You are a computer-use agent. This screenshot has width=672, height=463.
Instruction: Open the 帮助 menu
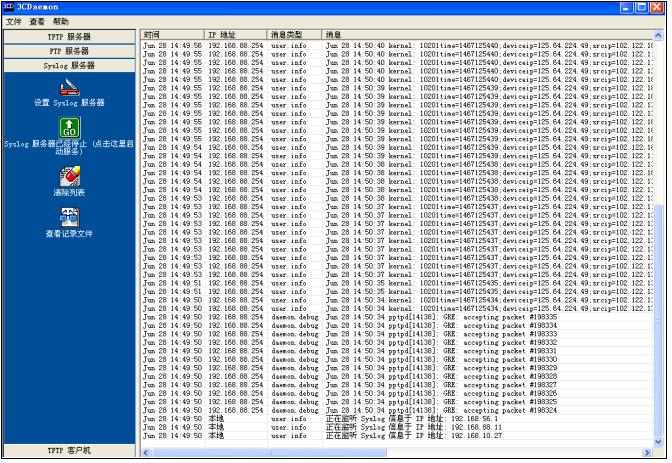tap(60, 21)
